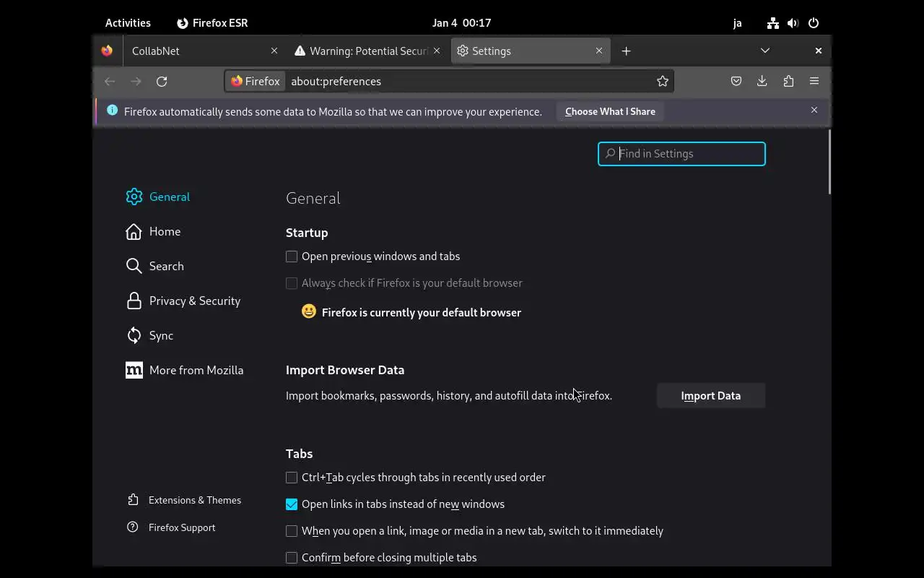
Task: Toggle Ctrl+Tab recently used order checkbox
Action: coord(292,478)
